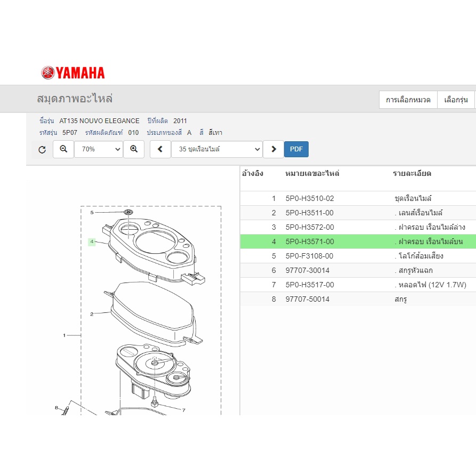Click the หมายเลขอะไหล่ column header

[312, 173]
